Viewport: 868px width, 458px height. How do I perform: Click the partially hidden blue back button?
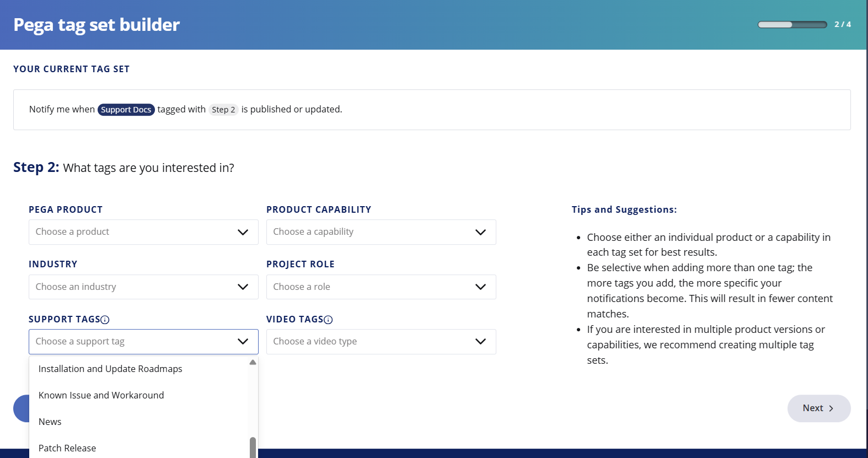21,408
